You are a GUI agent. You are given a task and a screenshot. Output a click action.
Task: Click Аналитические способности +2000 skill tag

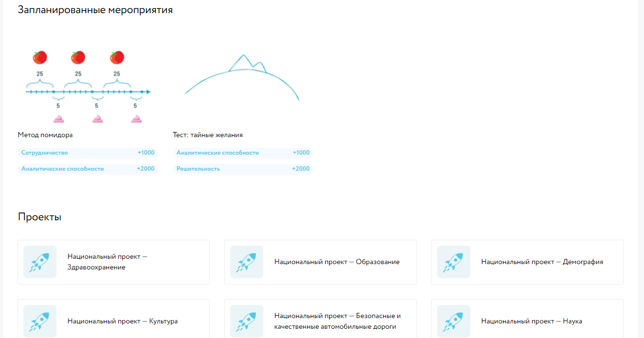click(88, 169)
